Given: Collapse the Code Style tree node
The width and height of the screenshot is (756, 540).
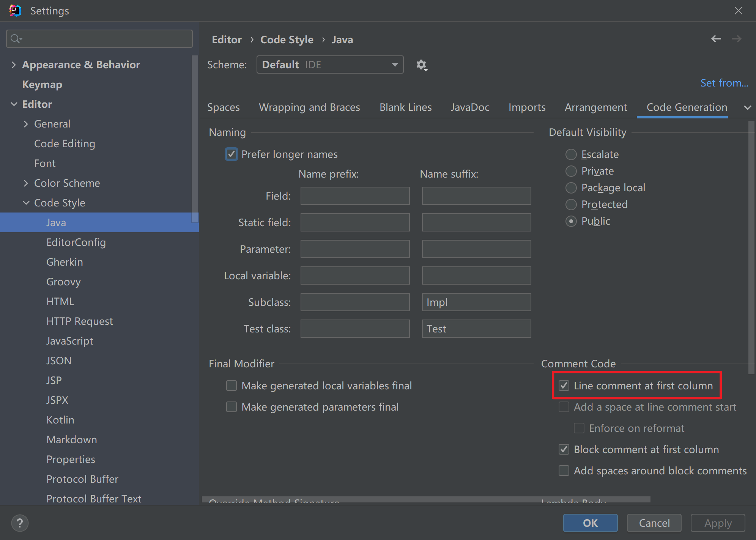Looking at the screenshot, I should point(26,203).
